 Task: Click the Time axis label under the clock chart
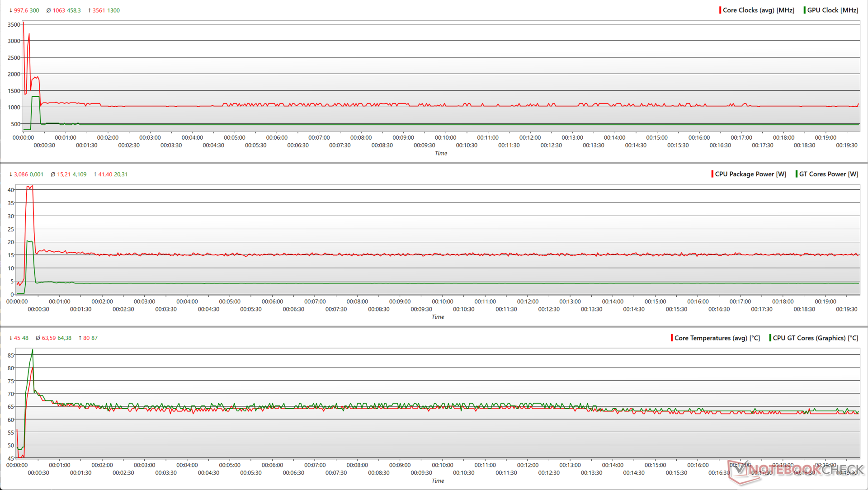441,153
